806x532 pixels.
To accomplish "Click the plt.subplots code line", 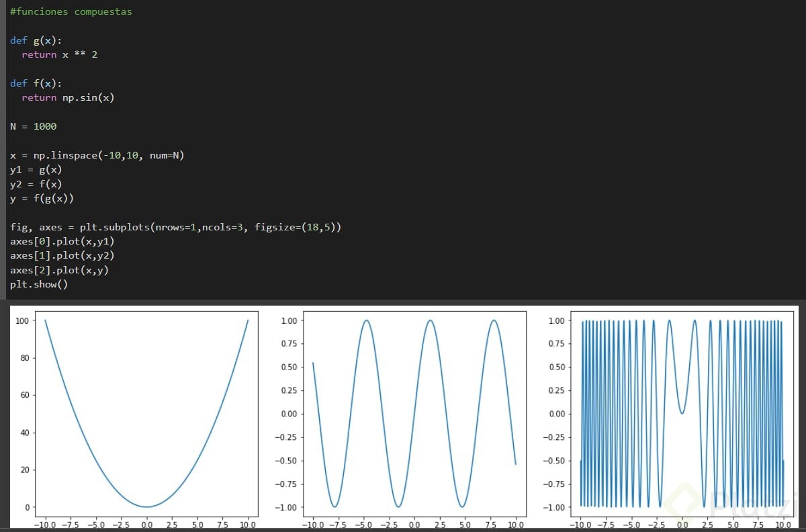I will pyautogui.click(x=175, y=227).
